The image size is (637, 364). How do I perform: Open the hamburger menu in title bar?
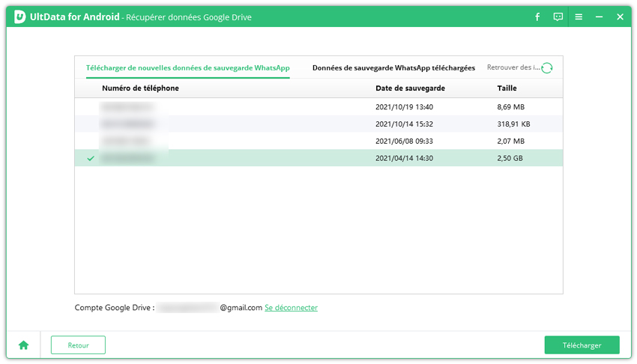579,17
